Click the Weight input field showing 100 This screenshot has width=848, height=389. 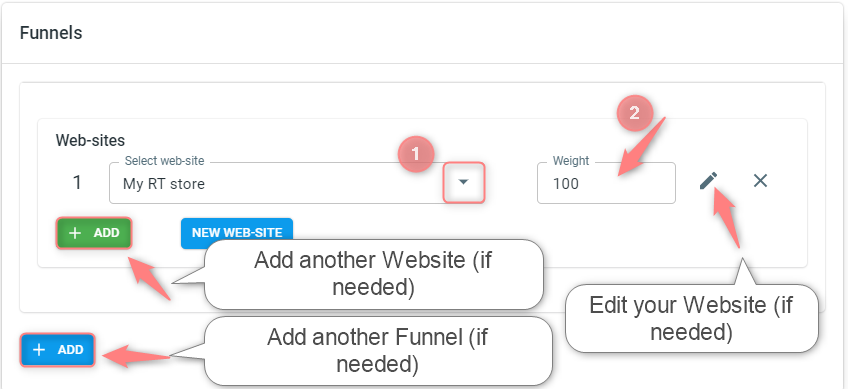click(x=606, y=183)
